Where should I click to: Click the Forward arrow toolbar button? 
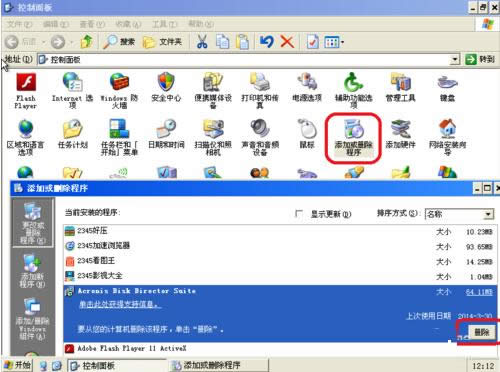tap(58, 42)
